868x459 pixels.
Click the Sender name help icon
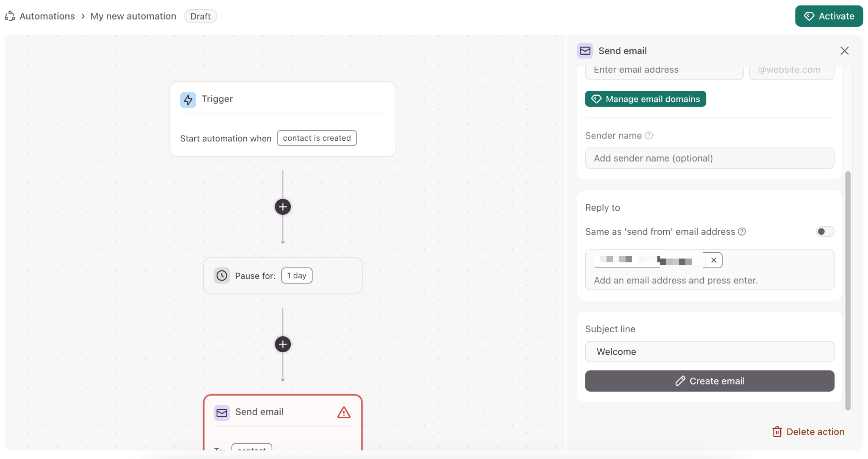click(649, 136)
